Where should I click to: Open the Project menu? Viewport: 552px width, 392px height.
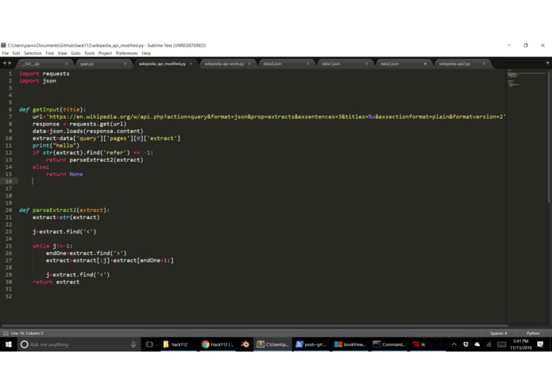[x=105, y=53]
